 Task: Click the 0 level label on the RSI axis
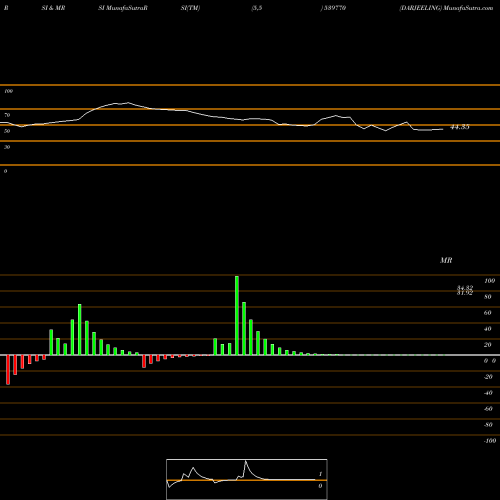tap(5, 171)
